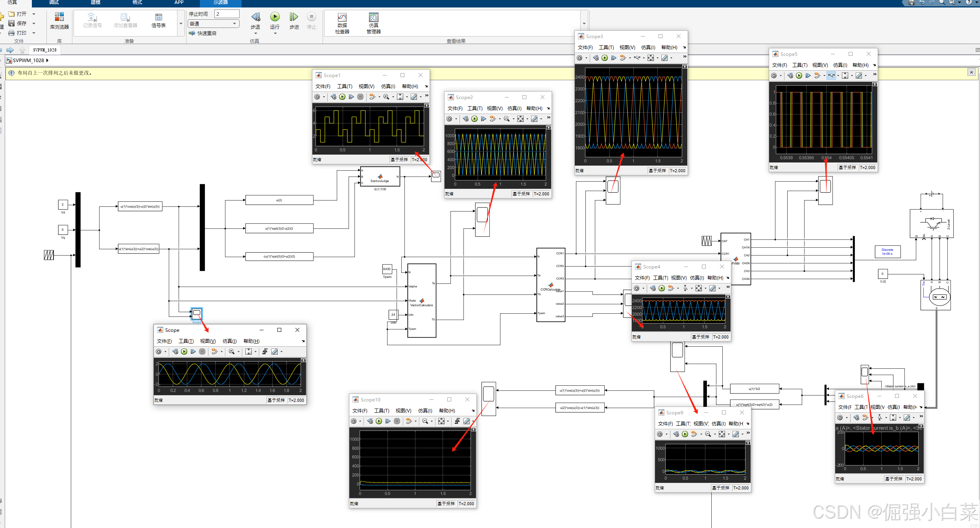Expand the 普通 simulation mode dropdown
The width and height of the screenshot is (980, 528).
coord(234,24)
